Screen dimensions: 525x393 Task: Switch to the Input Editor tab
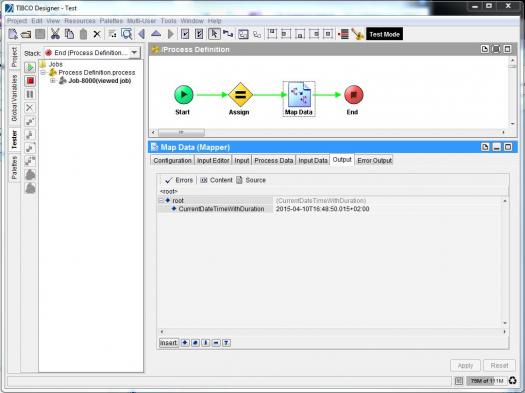click(x=213, y=160)
